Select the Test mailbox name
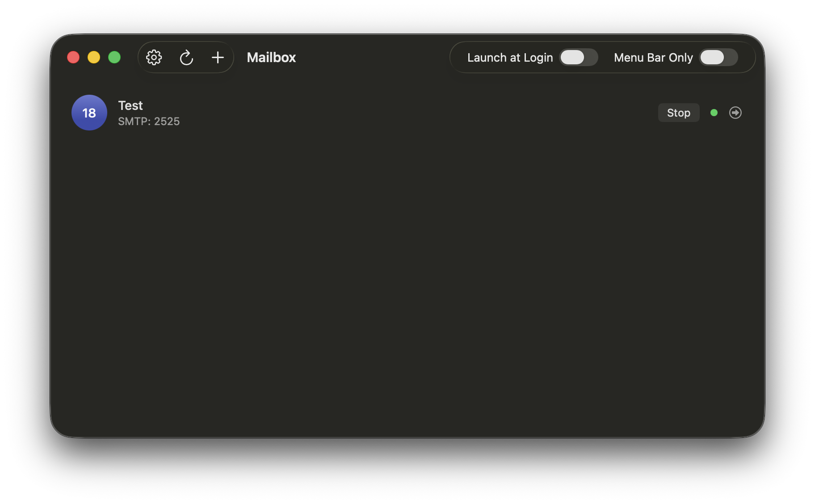This screenshot has height=504, width=815. click(x=130, y=105)
